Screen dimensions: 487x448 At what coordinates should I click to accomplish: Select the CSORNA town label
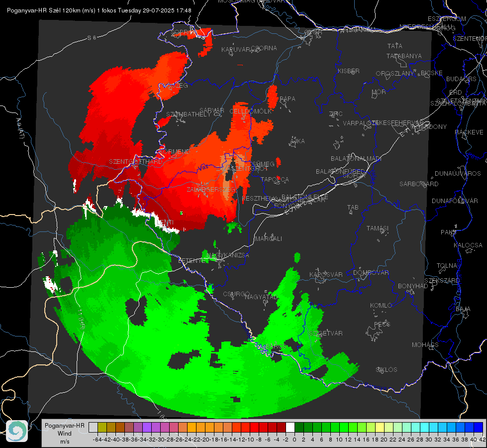pyautogui.click(x=264, y=48)
